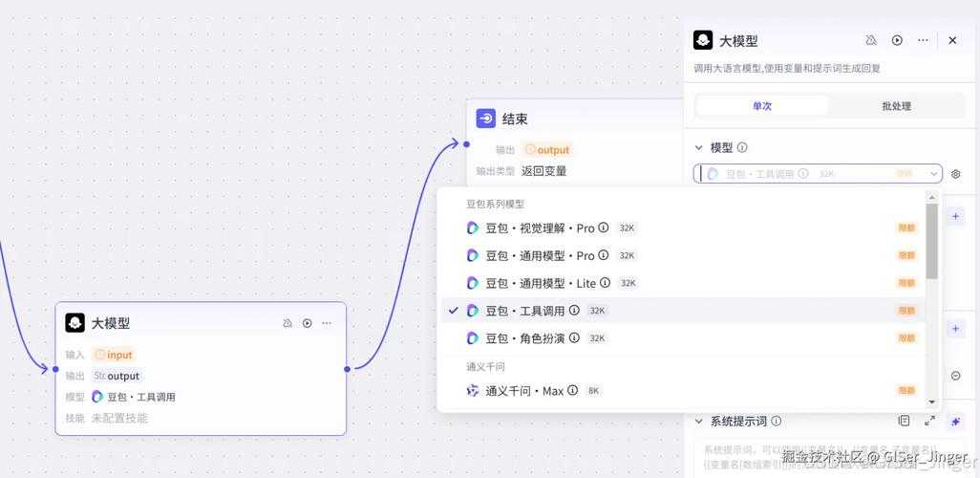Viewport: 980px width, 478px height.
Task: Click info icon beside 豆包·通用模型·Pro
Action: coord(603,255)
